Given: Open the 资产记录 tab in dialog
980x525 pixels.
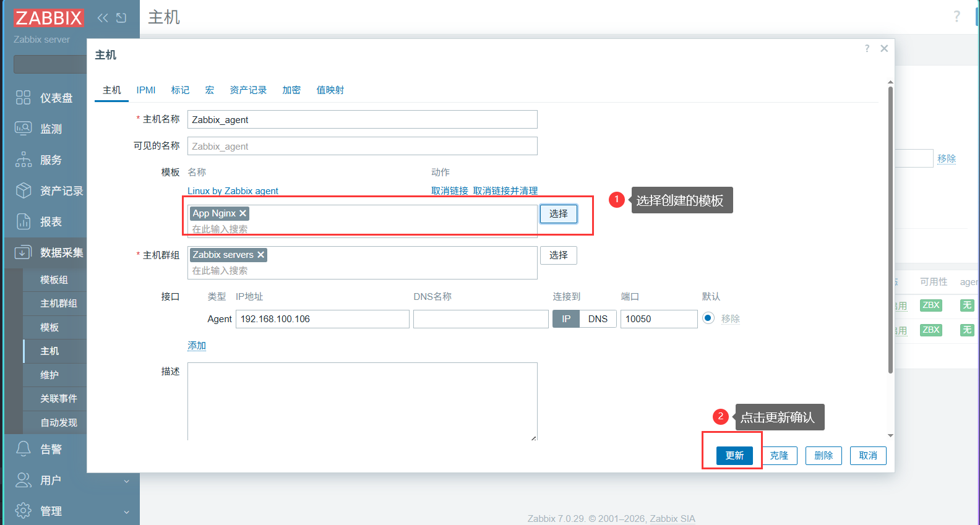Looking at the screenshot, I should coord(248,90).
